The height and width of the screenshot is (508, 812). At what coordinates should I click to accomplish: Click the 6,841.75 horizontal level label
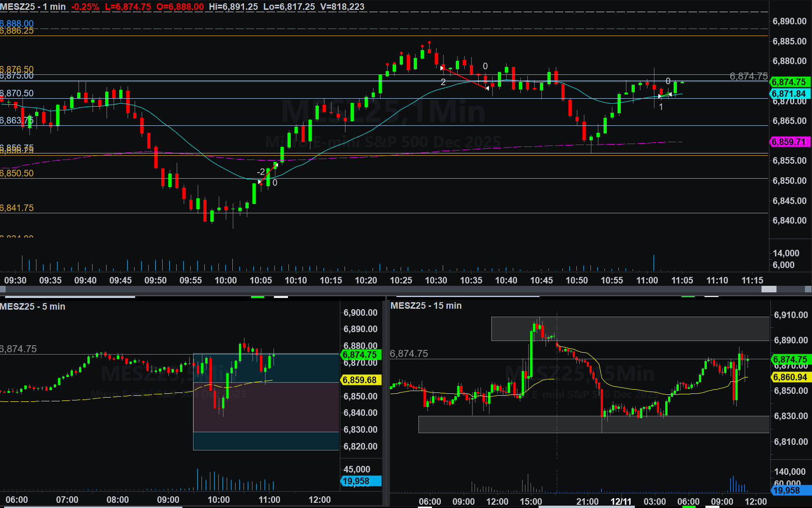[x=17, y=208]
